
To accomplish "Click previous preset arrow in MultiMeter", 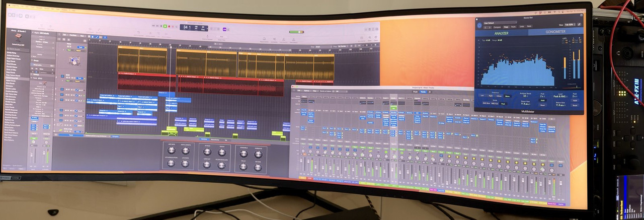I will (x=486, y=27).
